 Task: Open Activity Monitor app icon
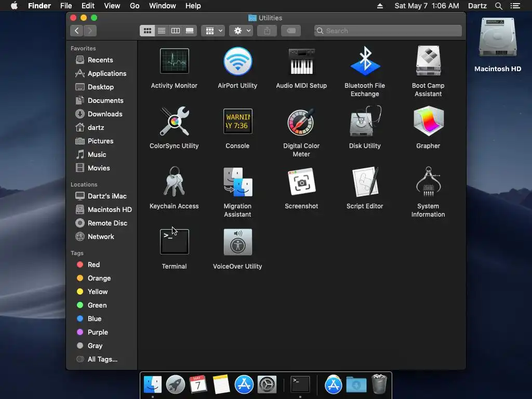click(x=174, y=61)
